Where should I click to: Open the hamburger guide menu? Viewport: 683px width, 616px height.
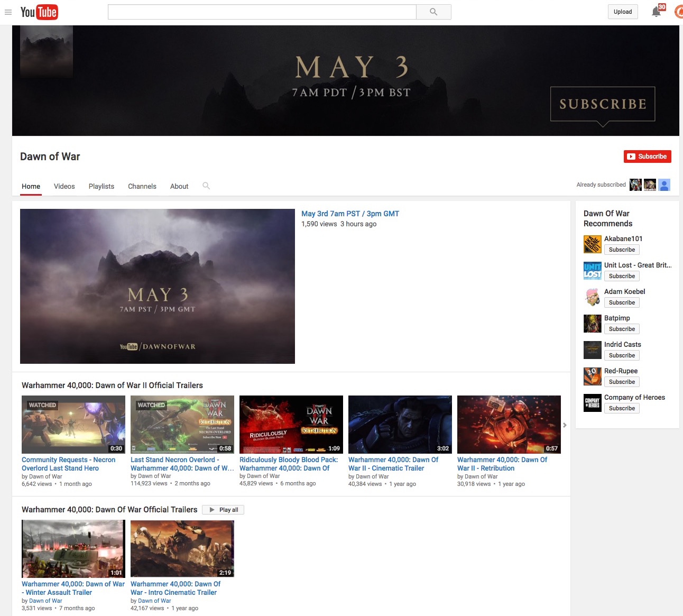pyautogui.click(x=8, y=12)
